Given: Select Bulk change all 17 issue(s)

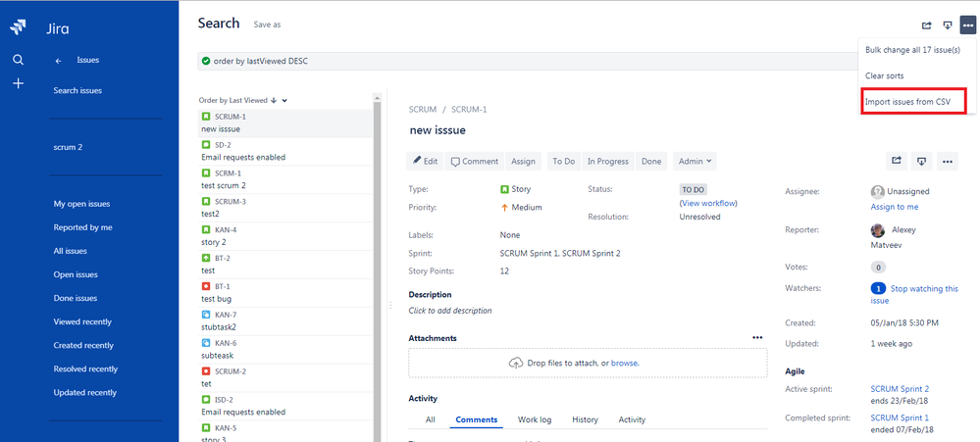Looking at the screenshot, I should [912, 50].
